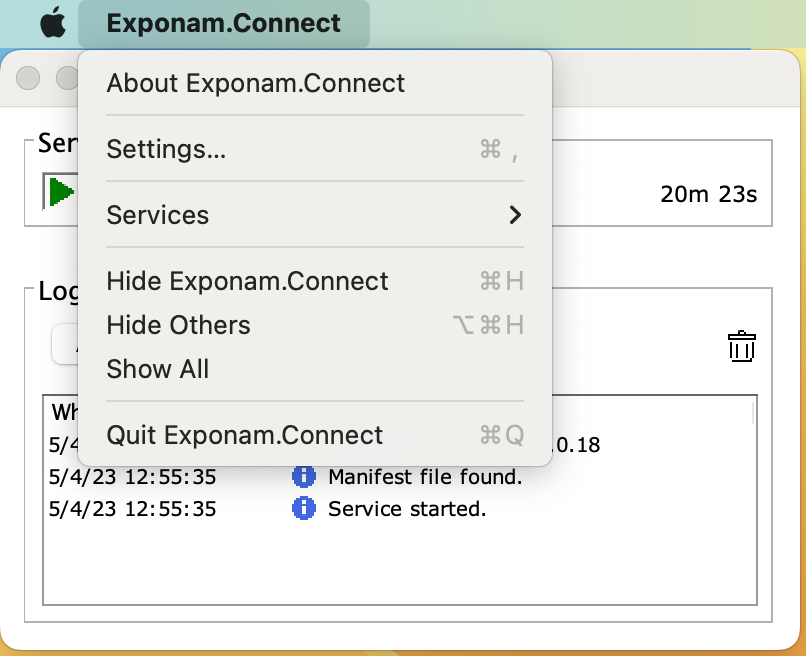Choose Hide Exponam.Connect

coord(247,281)
